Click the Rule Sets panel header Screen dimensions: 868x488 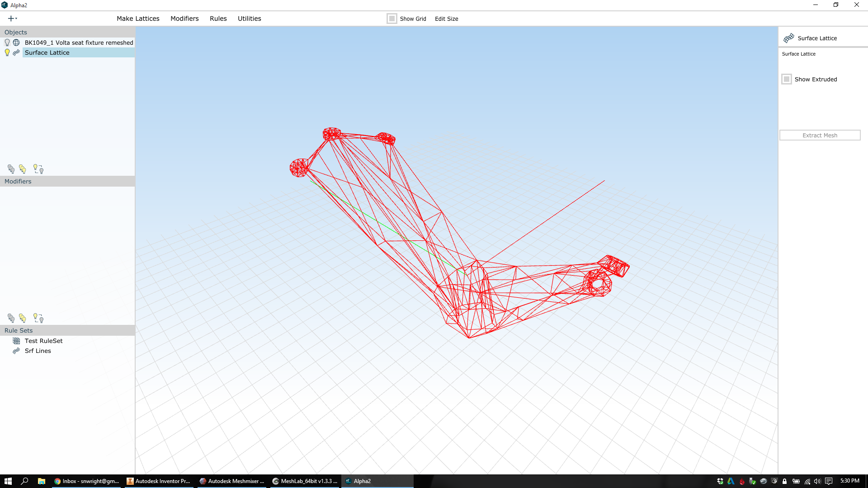pyautogui.click(x=67, y=330)
